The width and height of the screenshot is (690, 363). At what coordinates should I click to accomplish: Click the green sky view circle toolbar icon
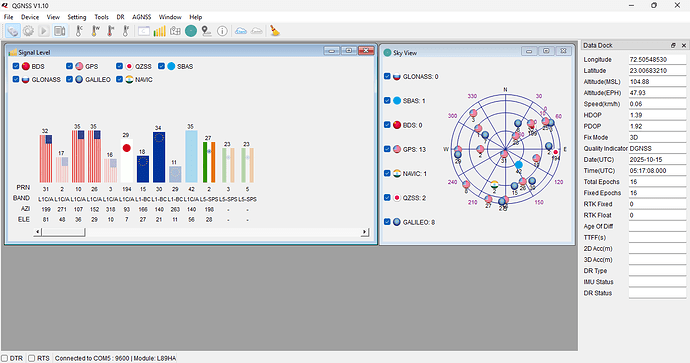click(x=191, y=31)
